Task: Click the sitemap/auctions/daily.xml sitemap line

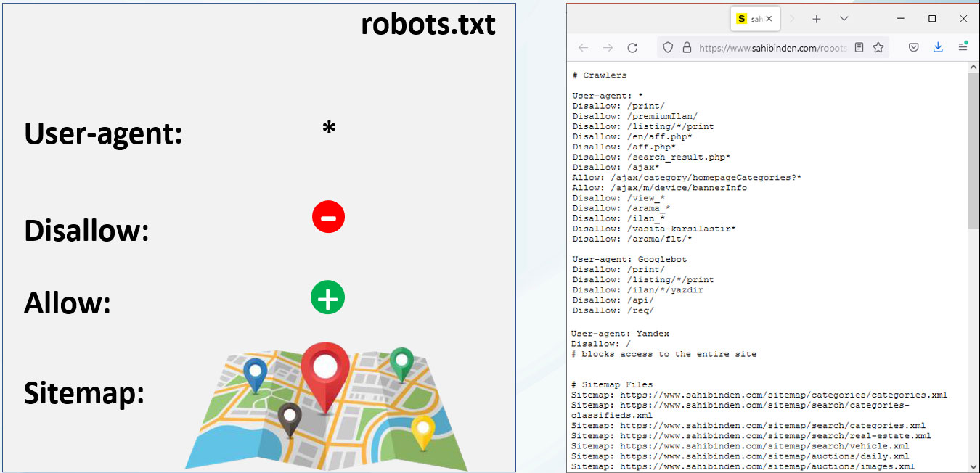Action: click(x=740, y=456)
